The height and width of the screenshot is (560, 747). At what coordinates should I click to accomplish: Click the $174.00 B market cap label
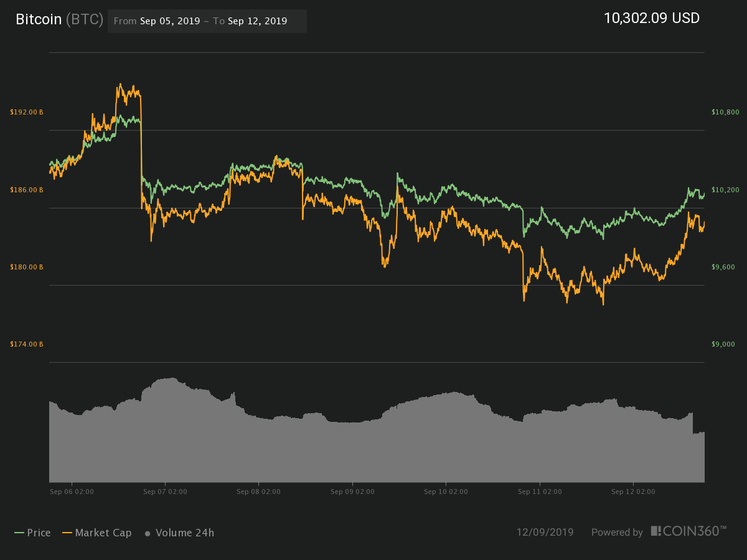click(x=27, y=344)
